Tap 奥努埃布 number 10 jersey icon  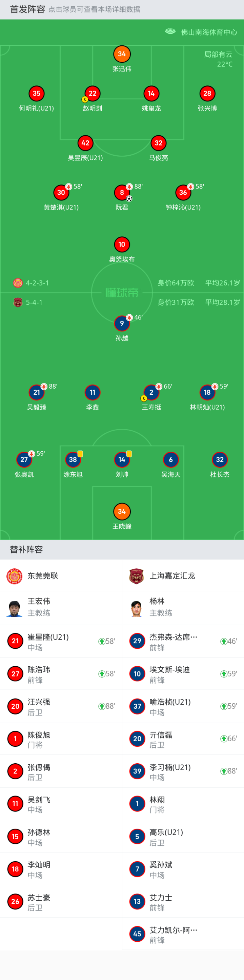(x=122, y=244)
